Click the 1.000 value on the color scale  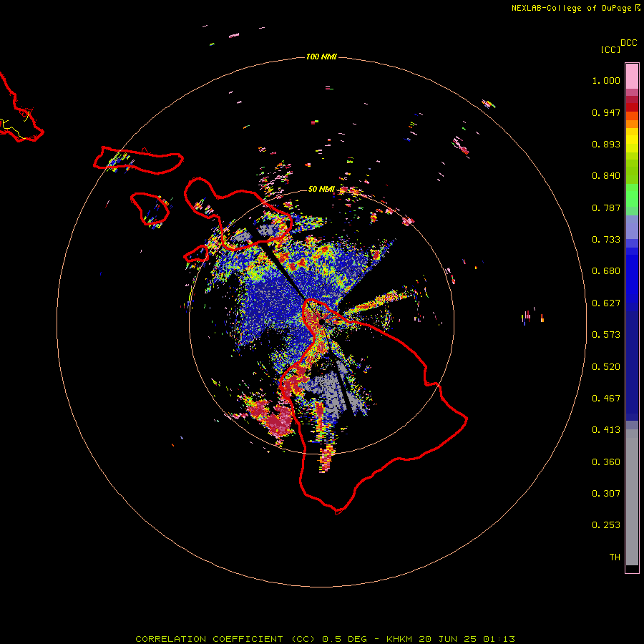[x=606, y=80]
